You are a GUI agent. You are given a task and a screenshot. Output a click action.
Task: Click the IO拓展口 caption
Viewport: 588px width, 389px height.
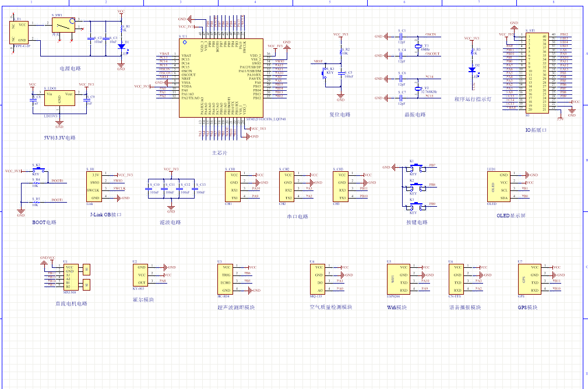(x=536, y=130)
